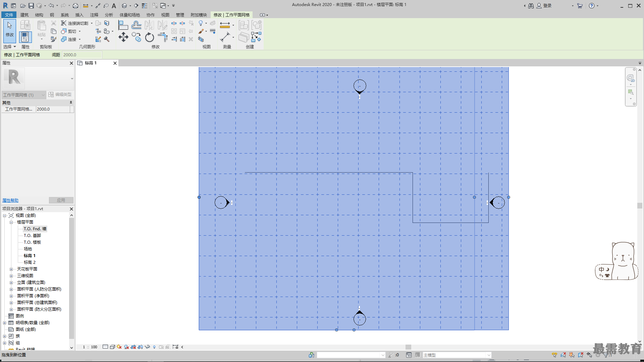
Task: Toggle the Properties palette icon
Action: pyautogui.click(x=25, y=37)
